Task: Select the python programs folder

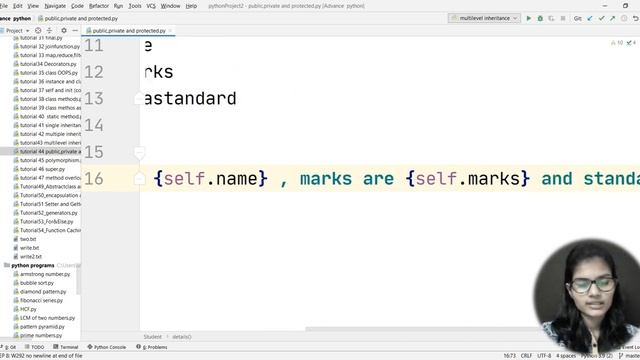Action: point(33,265)
